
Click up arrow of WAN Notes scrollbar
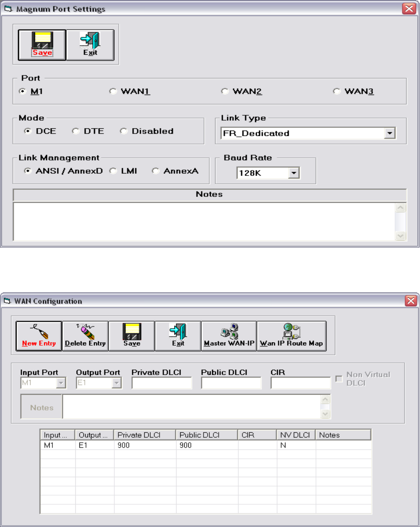click(x=325, y=400)
